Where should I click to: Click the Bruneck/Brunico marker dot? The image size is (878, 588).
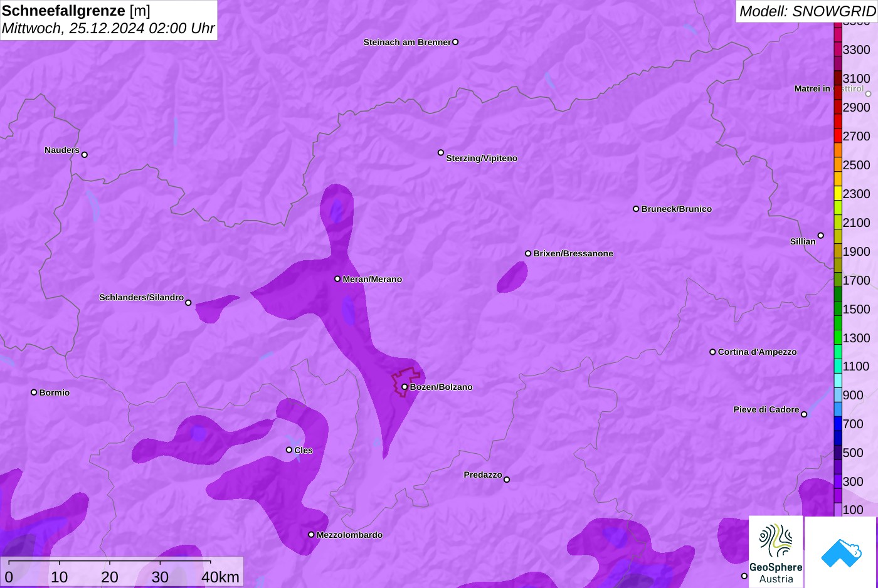pos(636,209)
